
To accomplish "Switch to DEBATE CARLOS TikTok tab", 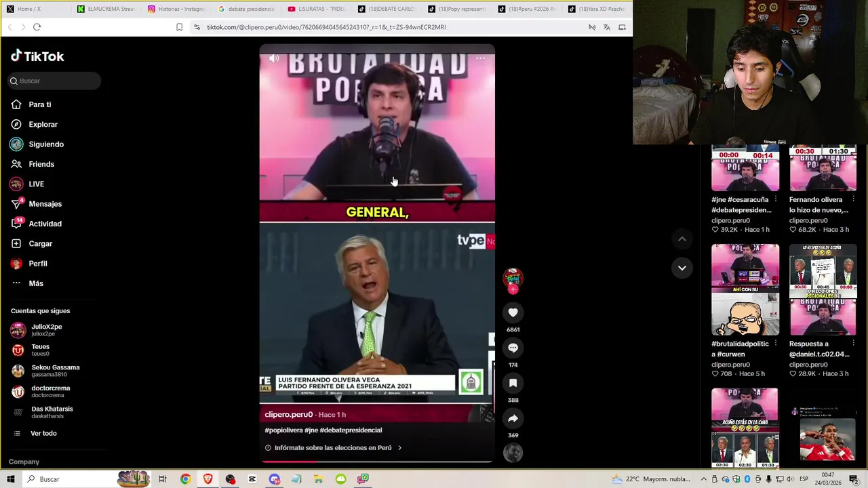I will [387, 9].
